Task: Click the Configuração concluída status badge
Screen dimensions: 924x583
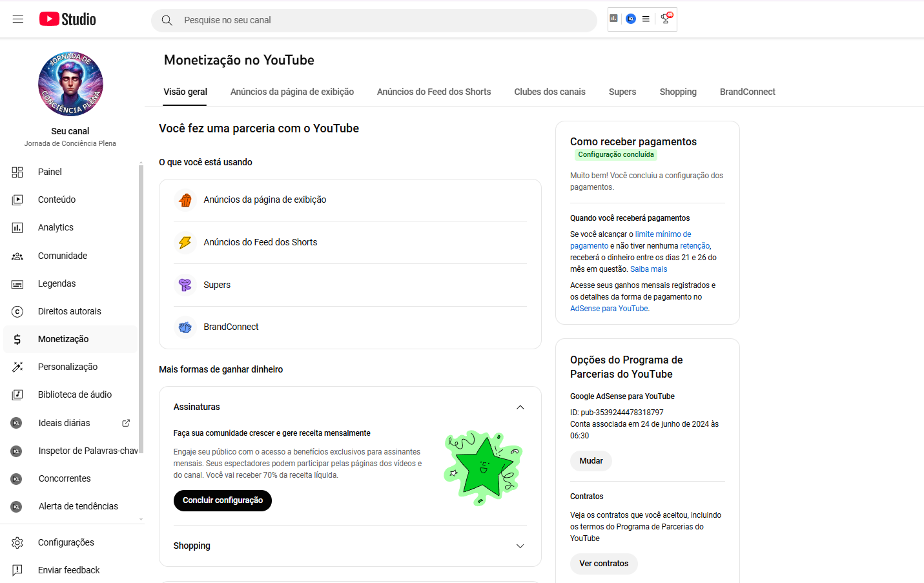Action: pyautogui.click(x=616, y=155)
